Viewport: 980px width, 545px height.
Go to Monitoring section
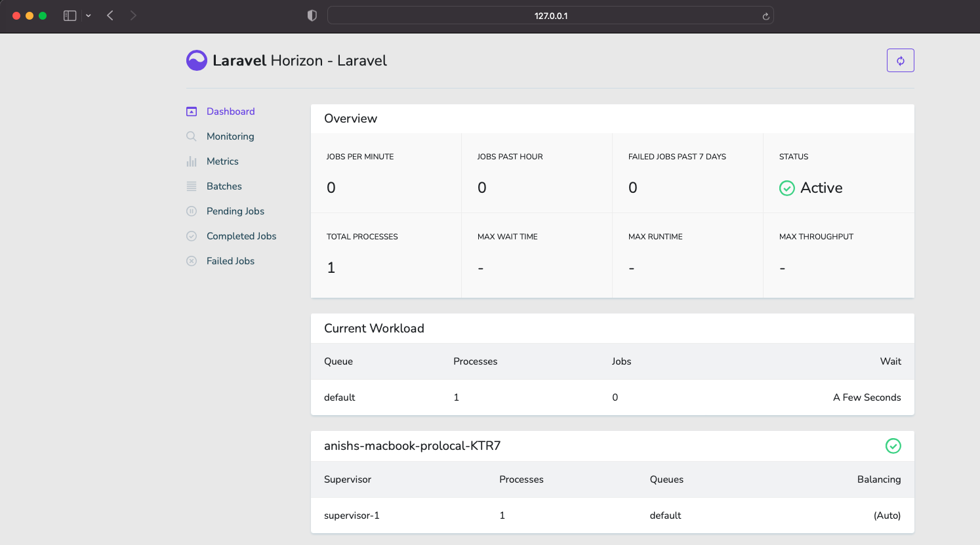230,136
